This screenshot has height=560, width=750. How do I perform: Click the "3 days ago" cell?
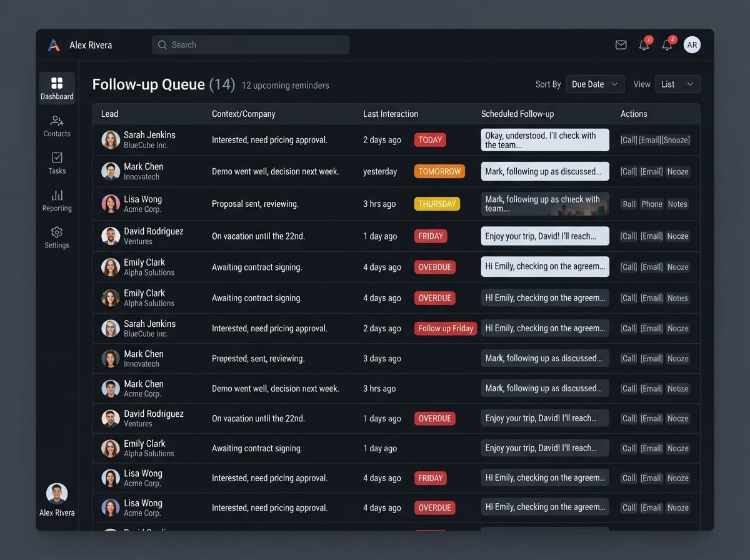(x=382, y=359)
